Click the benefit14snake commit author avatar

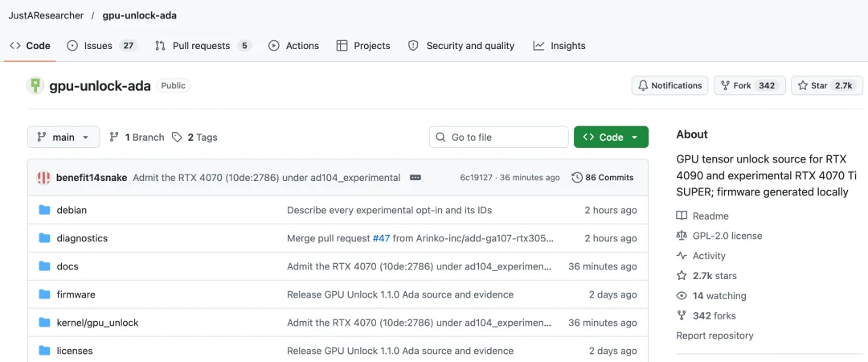pyautogui.click(x=43, y=178)
